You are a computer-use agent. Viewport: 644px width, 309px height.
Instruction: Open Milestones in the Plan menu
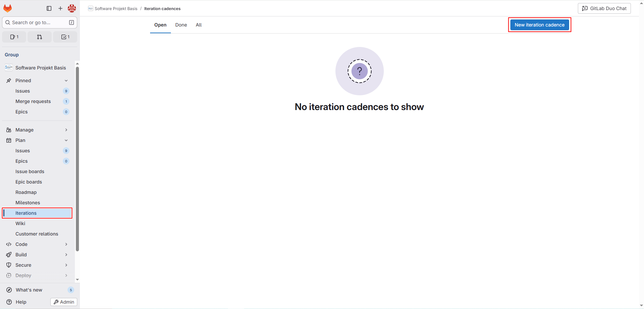(28, 203)
